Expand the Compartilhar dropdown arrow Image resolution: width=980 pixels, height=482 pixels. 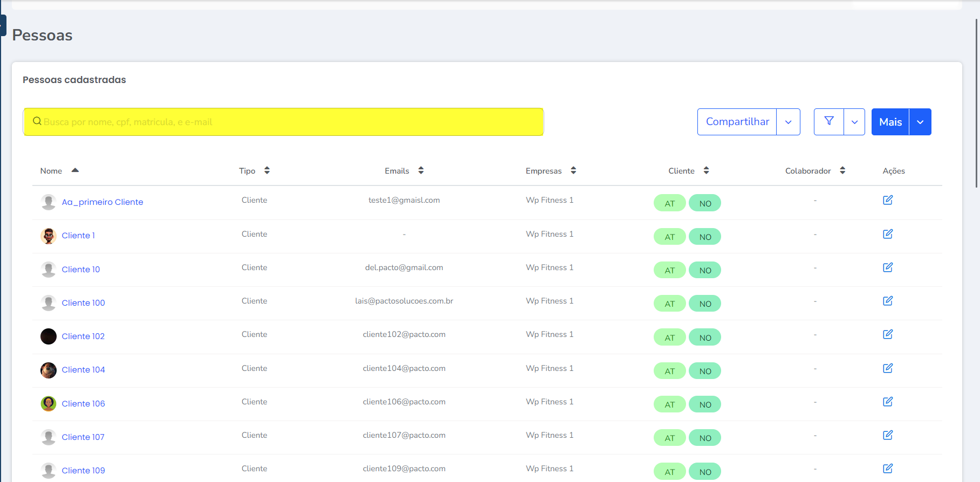click(788, 122)
